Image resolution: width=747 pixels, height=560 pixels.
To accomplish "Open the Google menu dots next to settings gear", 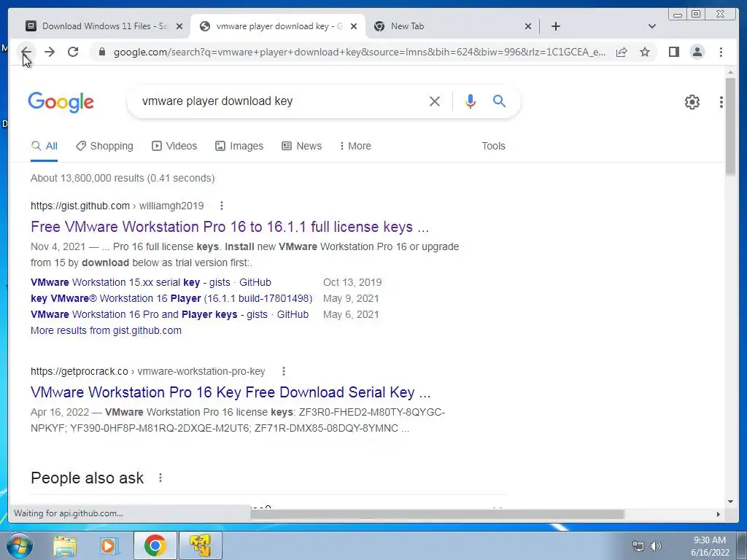I will tap(721, 102).
